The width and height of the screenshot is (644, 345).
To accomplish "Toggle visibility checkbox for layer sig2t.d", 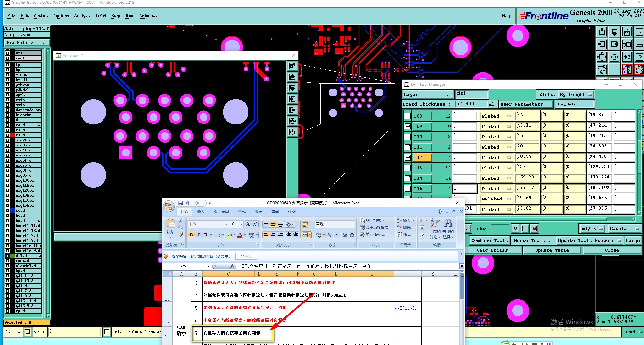I will (x=8, y=140).
